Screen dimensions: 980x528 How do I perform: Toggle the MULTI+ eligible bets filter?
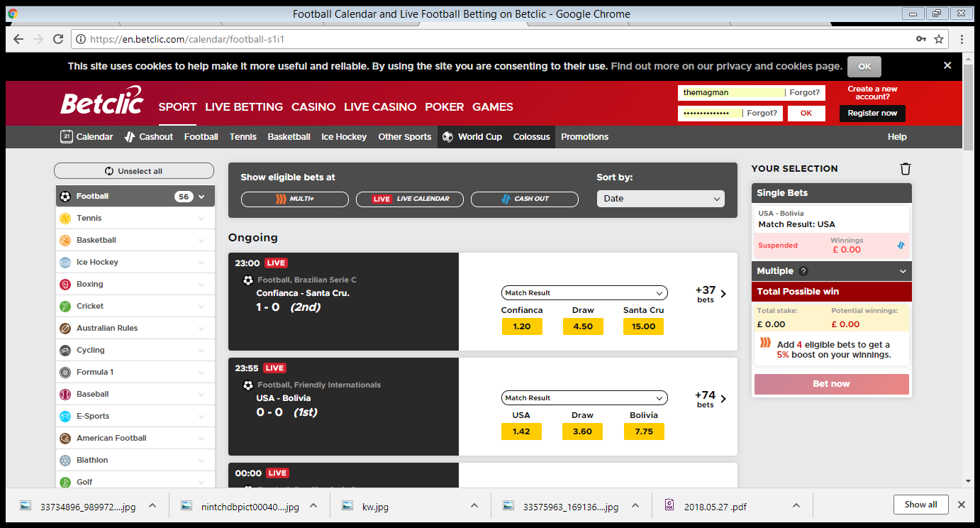[295, 199]
